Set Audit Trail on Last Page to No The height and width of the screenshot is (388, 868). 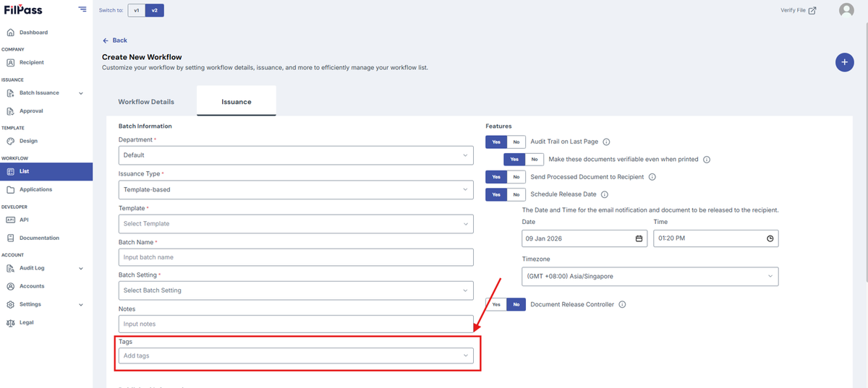[516, 142]
